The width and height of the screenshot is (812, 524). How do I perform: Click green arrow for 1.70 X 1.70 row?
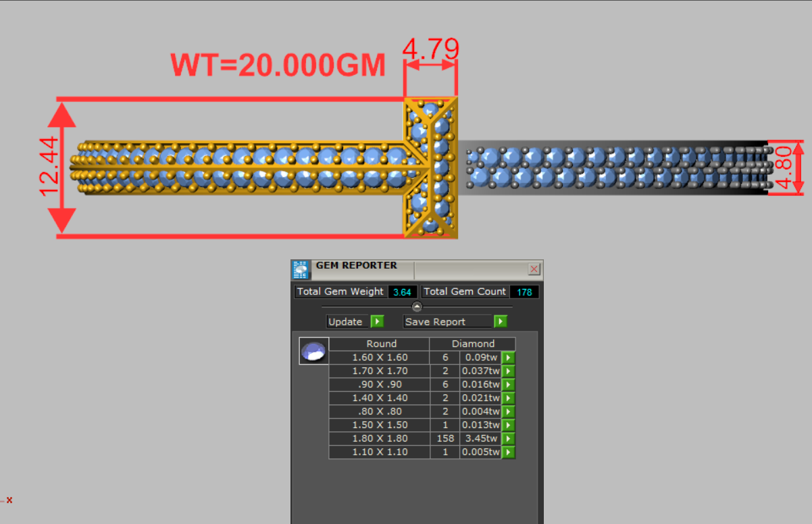click(x=508, y=371)
